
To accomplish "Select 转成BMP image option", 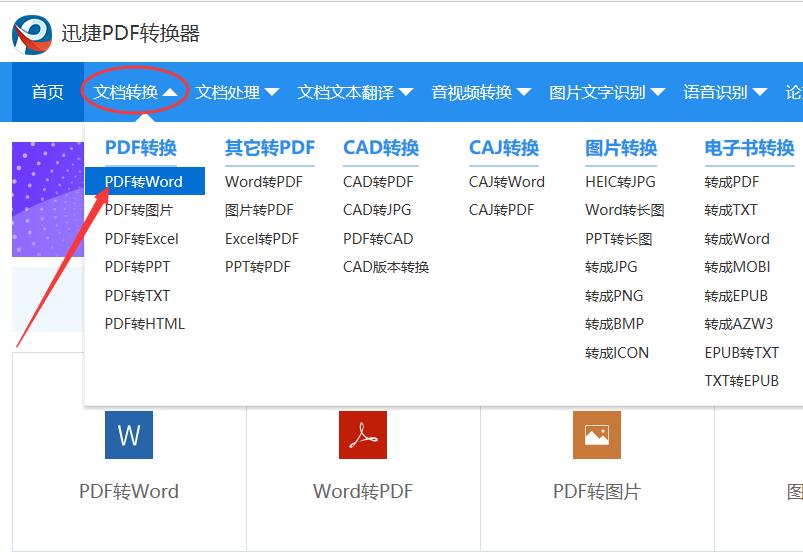I will tap(615, 324).
